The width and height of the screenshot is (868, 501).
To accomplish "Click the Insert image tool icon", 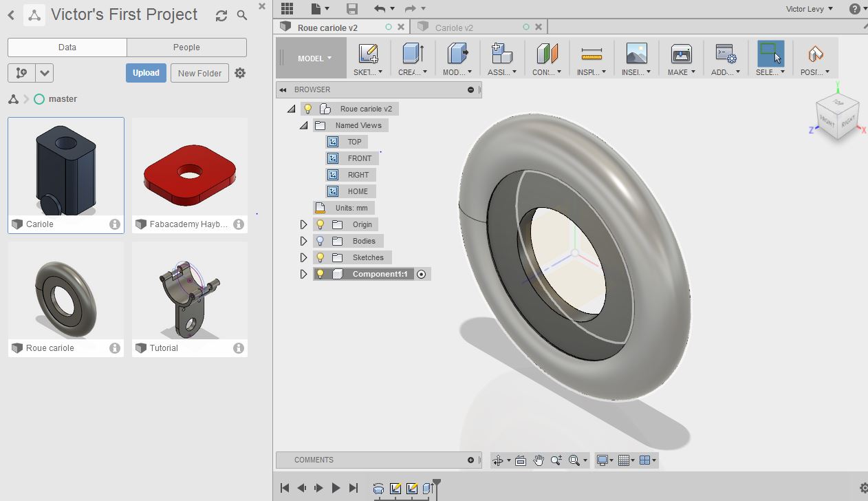I will [636, 54].
